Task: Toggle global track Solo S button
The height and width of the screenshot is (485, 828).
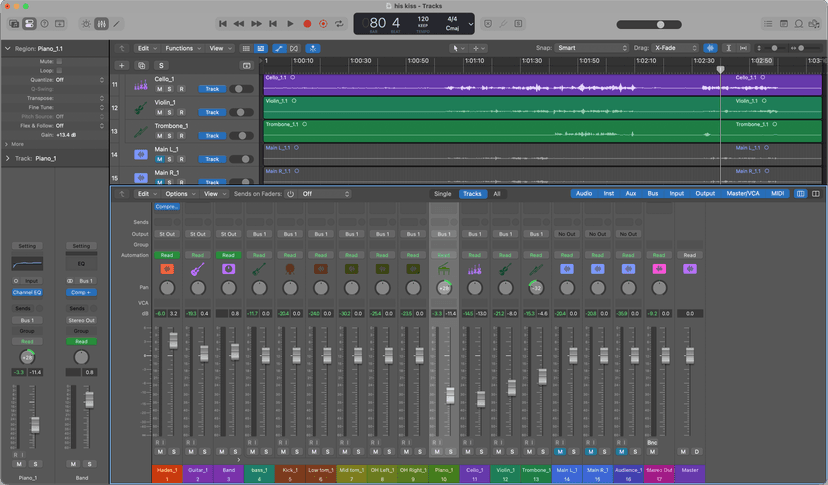Action: click(161, 66)
